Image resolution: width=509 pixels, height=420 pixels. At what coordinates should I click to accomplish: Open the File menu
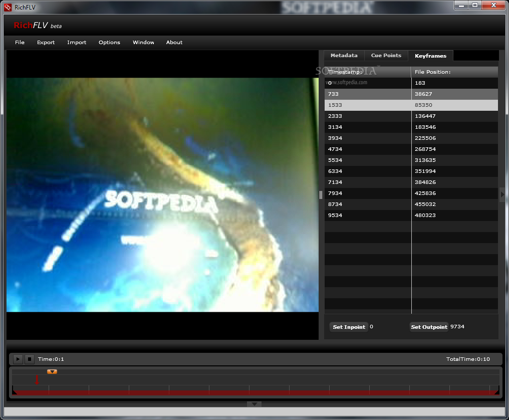click(x=20, y=42)
